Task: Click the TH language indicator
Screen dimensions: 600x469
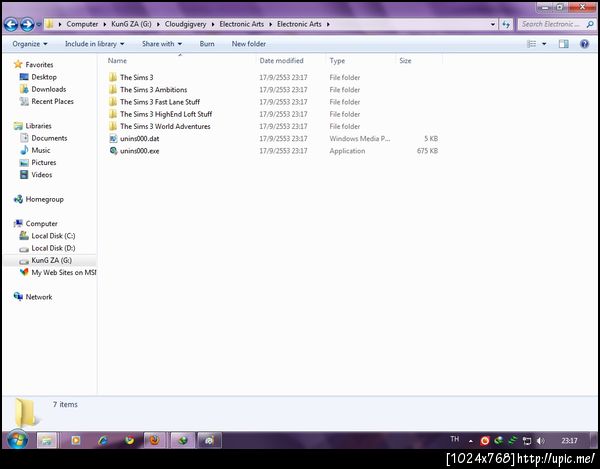Action: tap(454, 439)
